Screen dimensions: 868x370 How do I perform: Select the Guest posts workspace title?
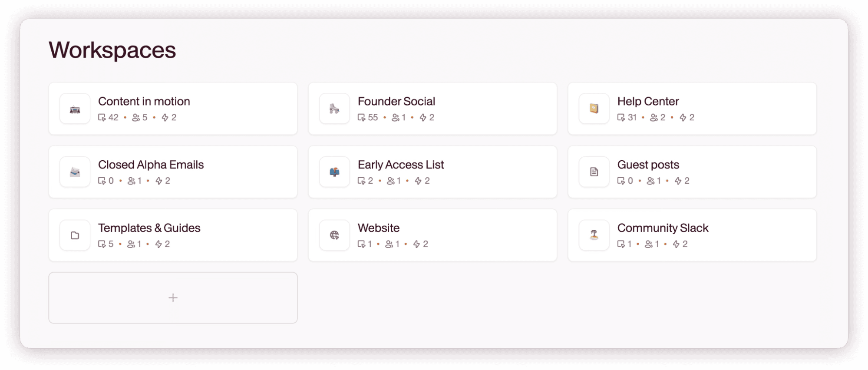click(x=648, y=165)
